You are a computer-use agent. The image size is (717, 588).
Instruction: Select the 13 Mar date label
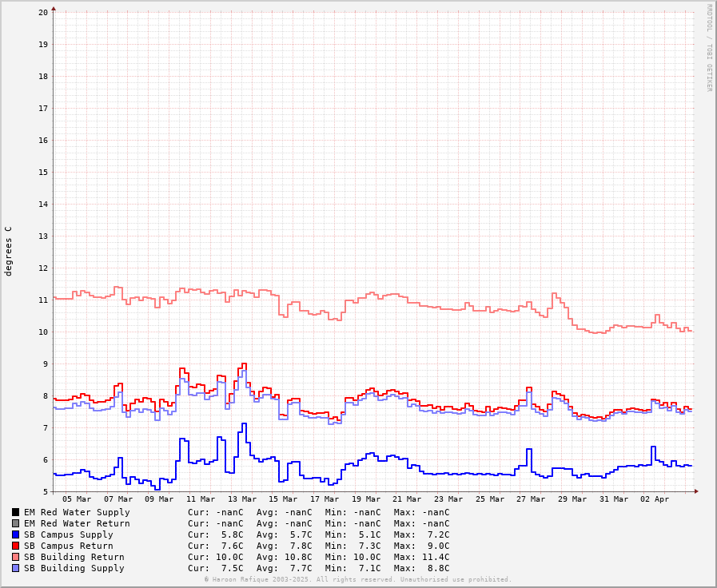[242, 499]
